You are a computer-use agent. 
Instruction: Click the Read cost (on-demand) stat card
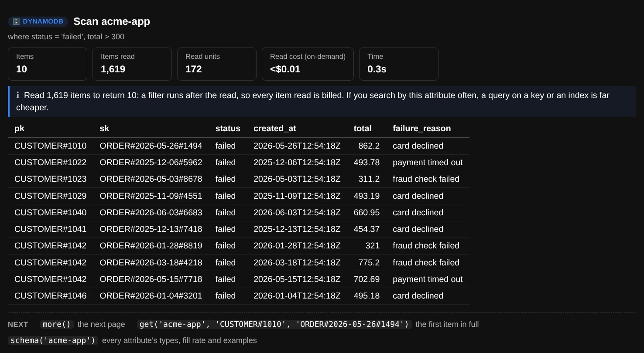click(x=308, y=64)
